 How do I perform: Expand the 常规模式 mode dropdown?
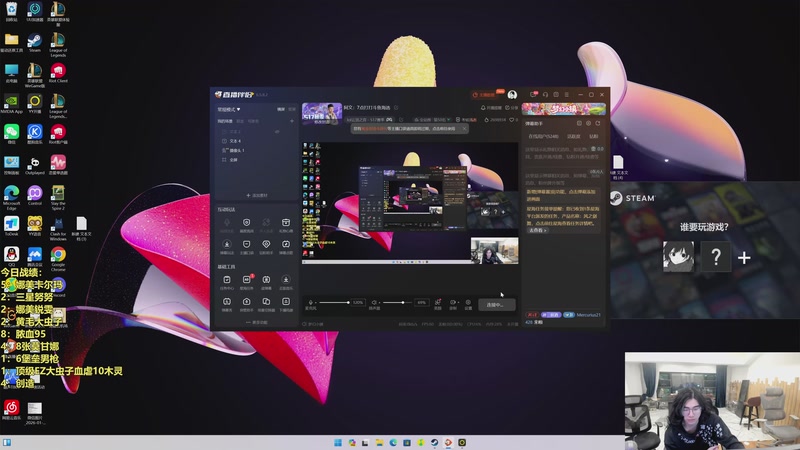229,109
